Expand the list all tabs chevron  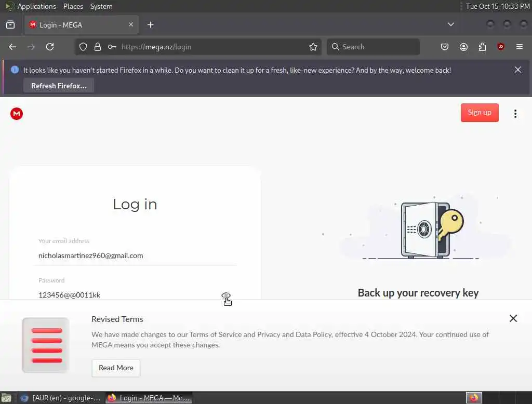(x=451, y=24)
